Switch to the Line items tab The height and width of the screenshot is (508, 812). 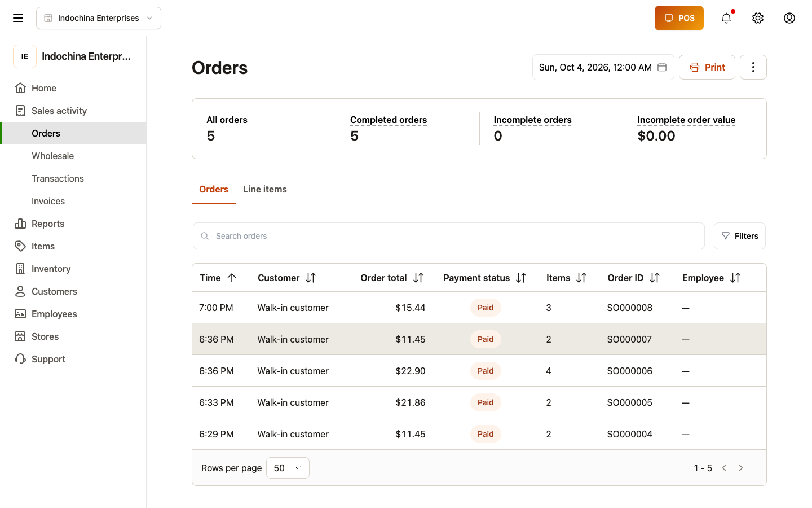265,190
